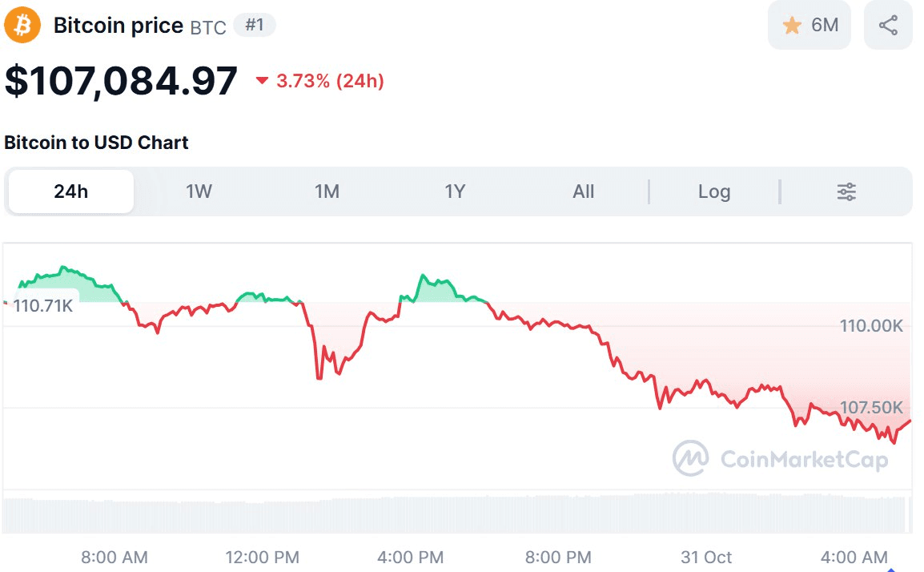
Task: Switch to the 1W timeframe
Action: coord(199,191)
